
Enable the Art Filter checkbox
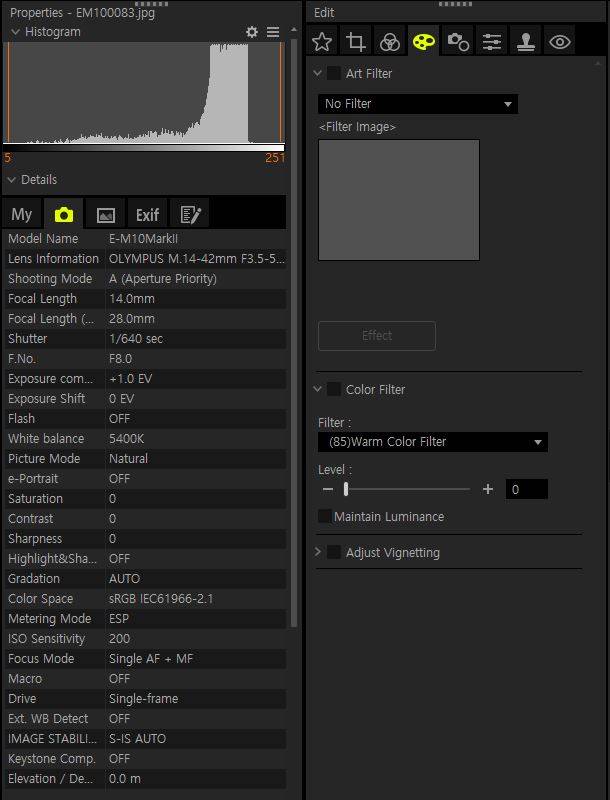point(333,73)
